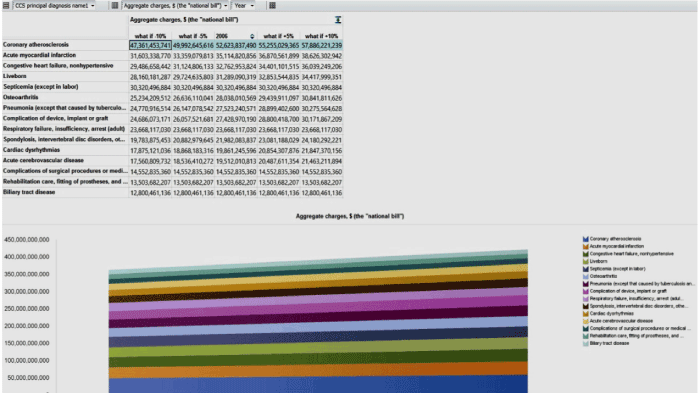Click cell 52,623,837,490 in 2006 column
Image resolution: width=700 pixels, height=393 pixels.
point(236,46)
